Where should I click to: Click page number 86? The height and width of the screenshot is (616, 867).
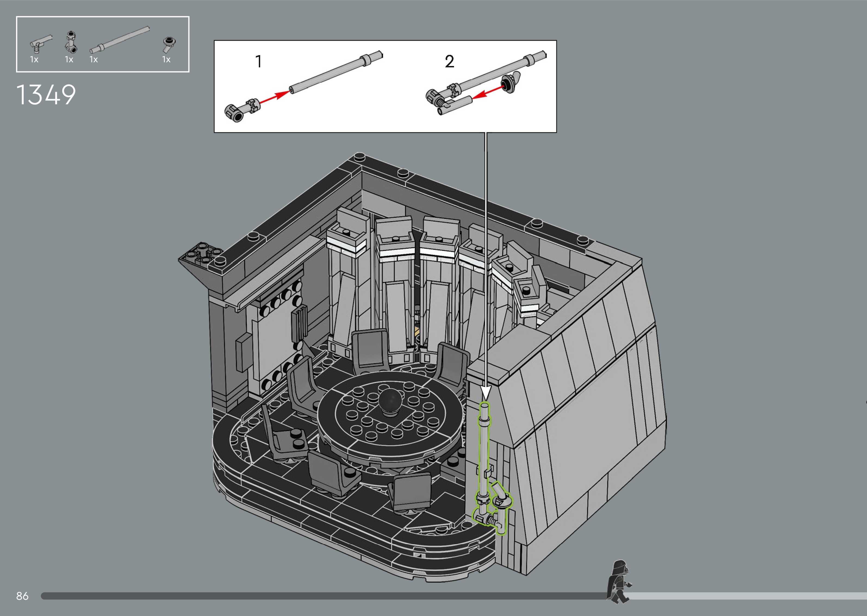(22, 596)
